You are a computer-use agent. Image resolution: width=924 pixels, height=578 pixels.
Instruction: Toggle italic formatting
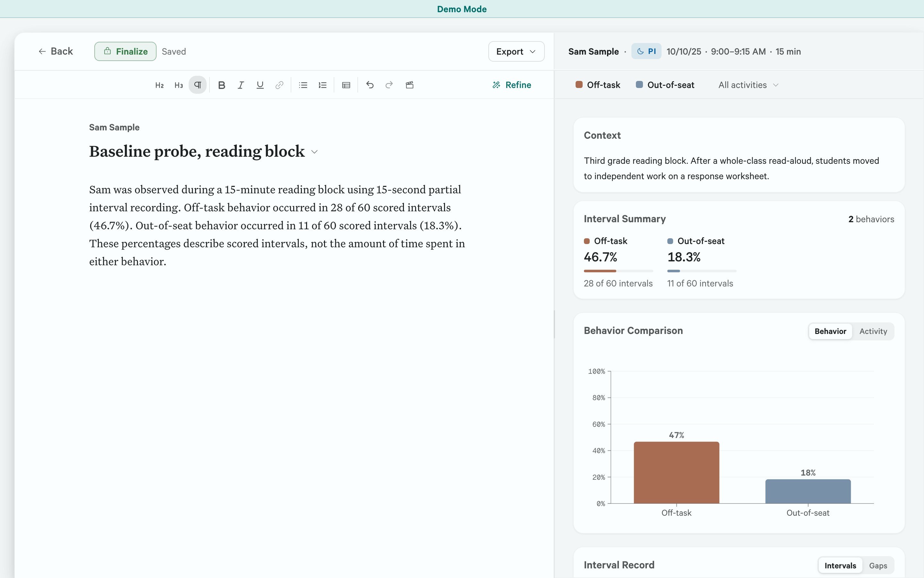point(241,85)
